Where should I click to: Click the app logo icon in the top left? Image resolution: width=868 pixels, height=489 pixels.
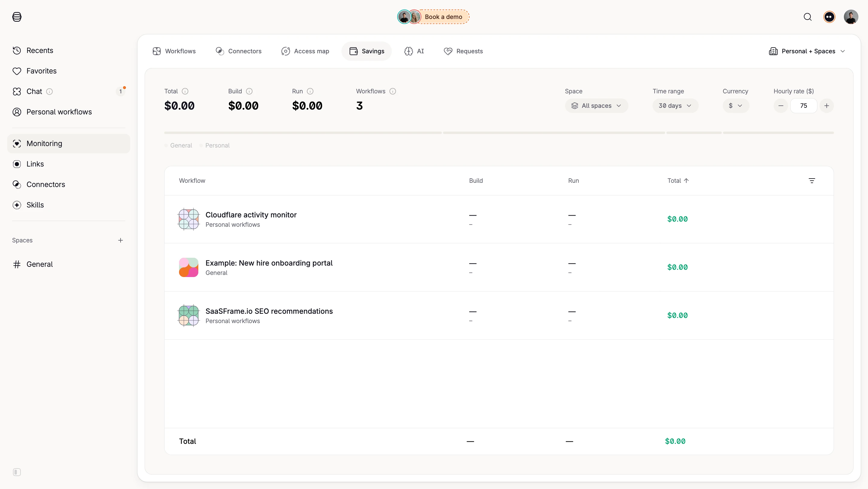point(17,17)
